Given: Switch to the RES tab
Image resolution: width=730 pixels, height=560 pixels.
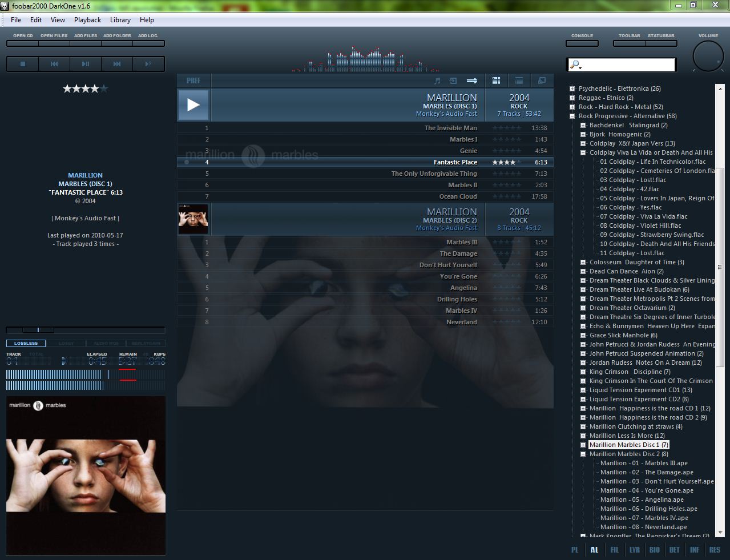Looking at the screenshot, I should click(x=715, y=550).
